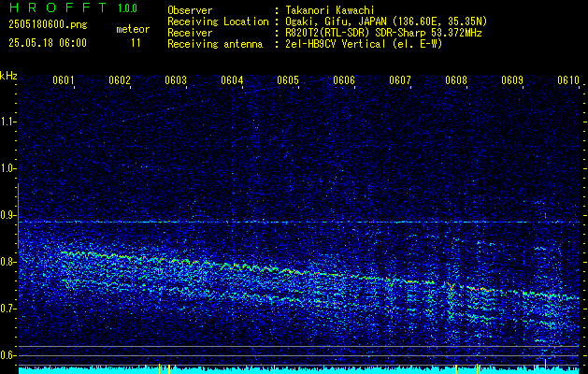Click the HROFFT title text
This screenshot has height=374, width=588.
[58, 7]
